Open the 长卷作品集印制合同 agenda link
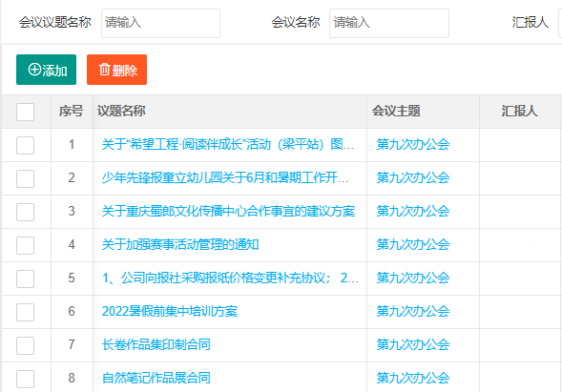 tap(156, 344)
